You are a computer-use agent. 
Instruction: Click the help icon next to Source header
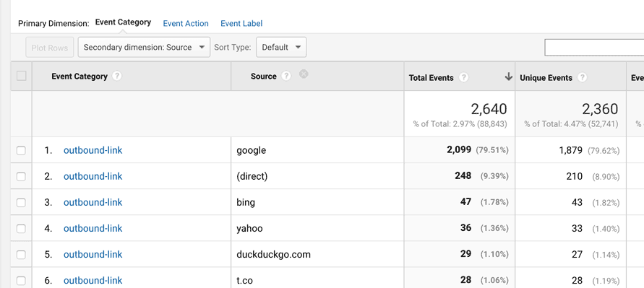click(286, 77)
